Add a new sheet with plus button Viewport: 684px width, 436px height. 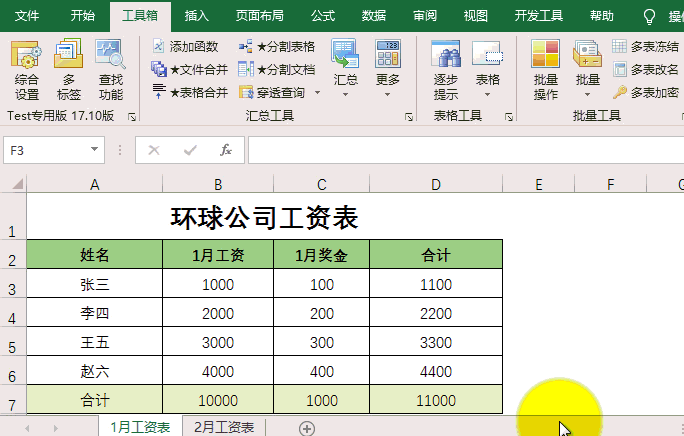click(x=307, y=428)
